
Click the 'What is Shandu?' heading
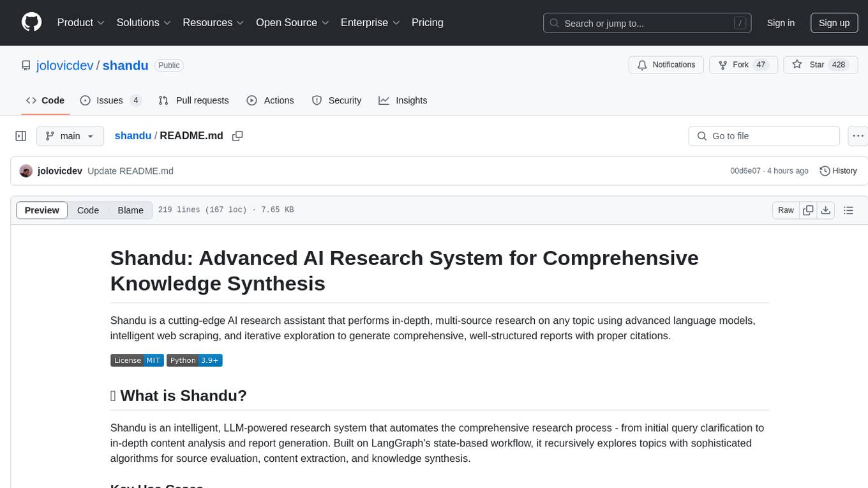(x=179, y=396)
